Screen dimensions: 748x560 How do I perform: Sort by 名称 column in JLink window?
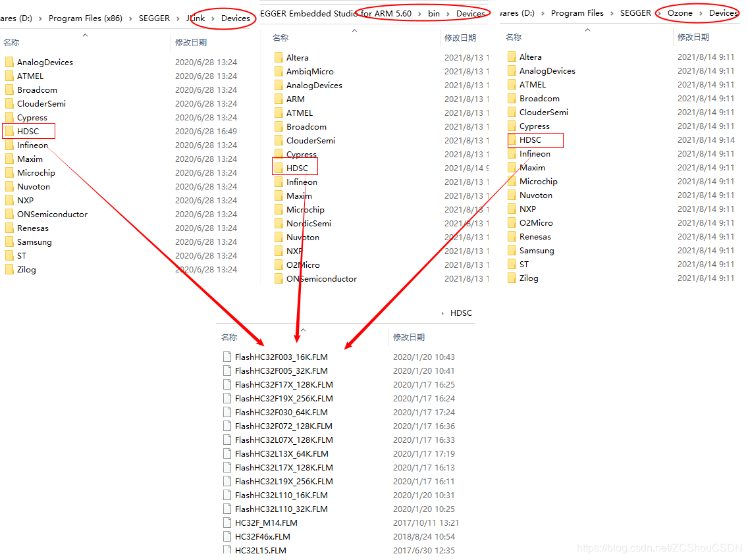click(11, 42)
